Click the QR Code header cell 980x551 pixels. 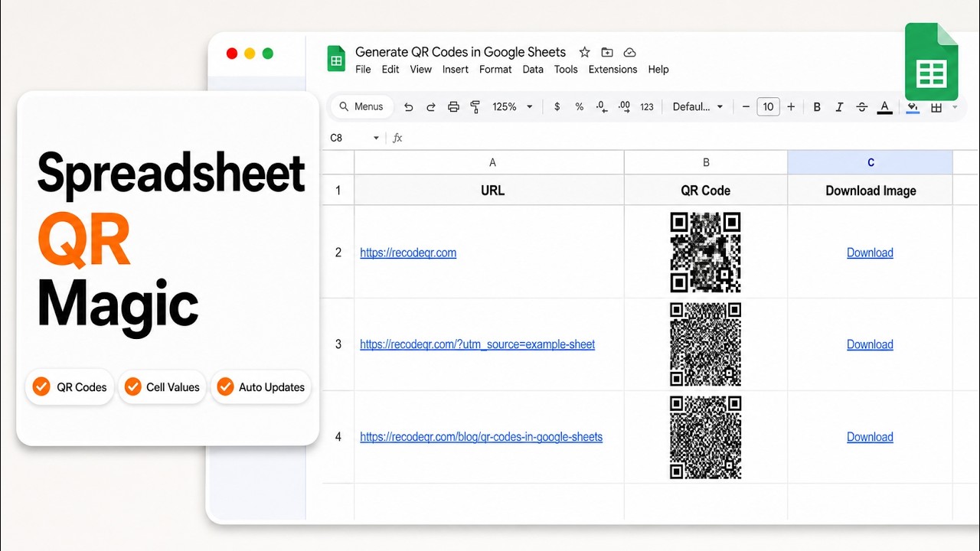[706, 191]
